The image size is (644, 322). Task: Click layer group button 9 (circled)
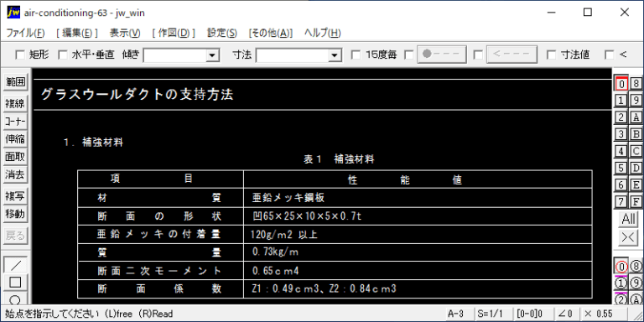click(636, 283)
